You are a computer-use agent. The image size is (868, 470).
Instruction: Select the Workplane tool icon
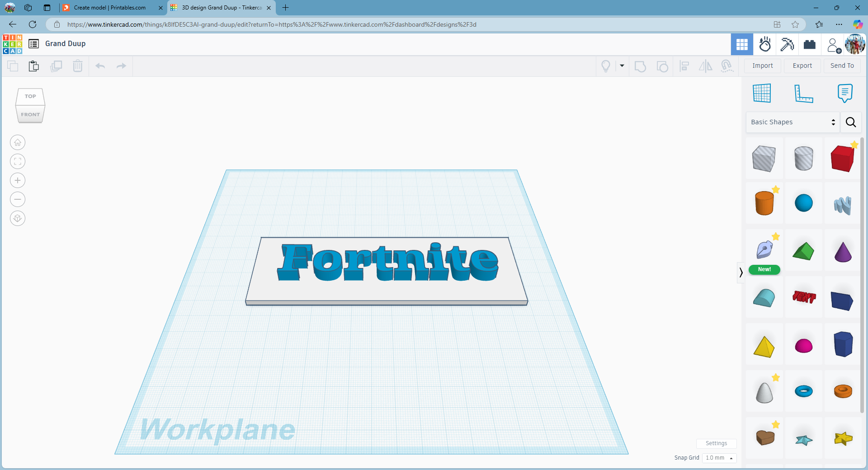coord(762,93)
